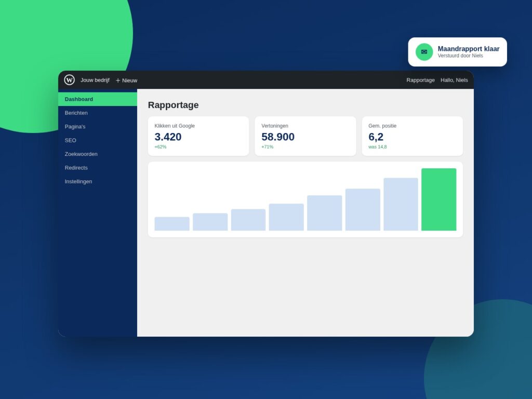
Task: Navigate to Redirects in the sidebar
Action: [98, 168]
